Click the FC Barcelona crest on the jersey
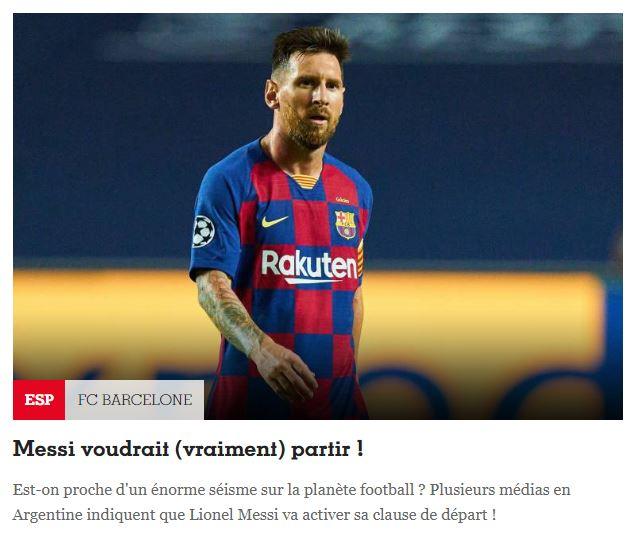The image size is (631, 535). 346,224
